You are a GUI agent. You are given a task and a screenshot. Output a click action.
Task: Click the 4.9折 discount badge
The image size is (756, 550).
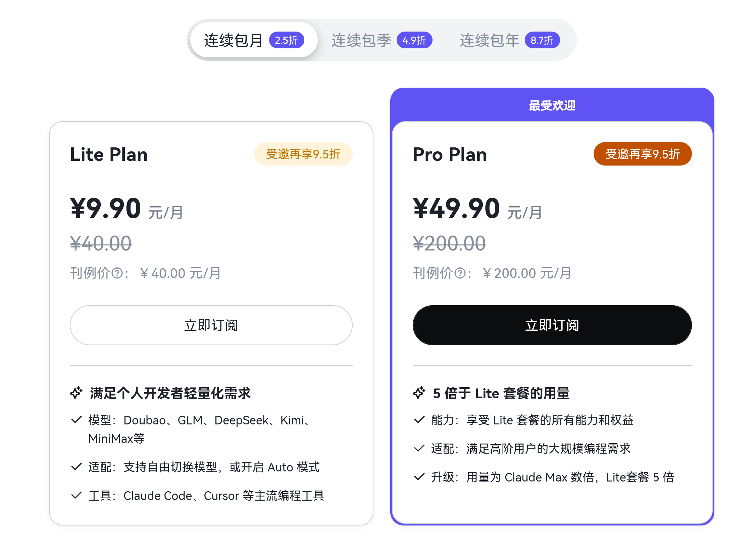pyautogui.click(x=414, y=40)
